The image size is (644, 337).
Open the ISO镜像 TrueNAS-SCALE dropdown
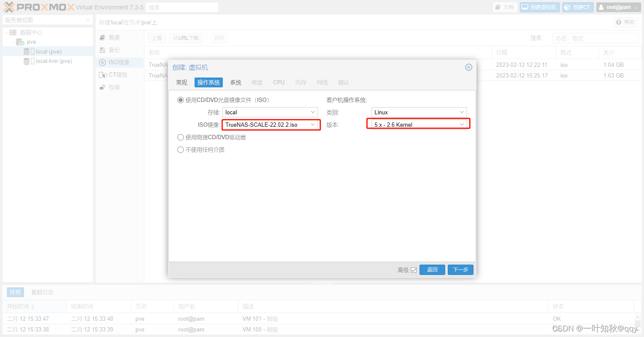point(270,125)
